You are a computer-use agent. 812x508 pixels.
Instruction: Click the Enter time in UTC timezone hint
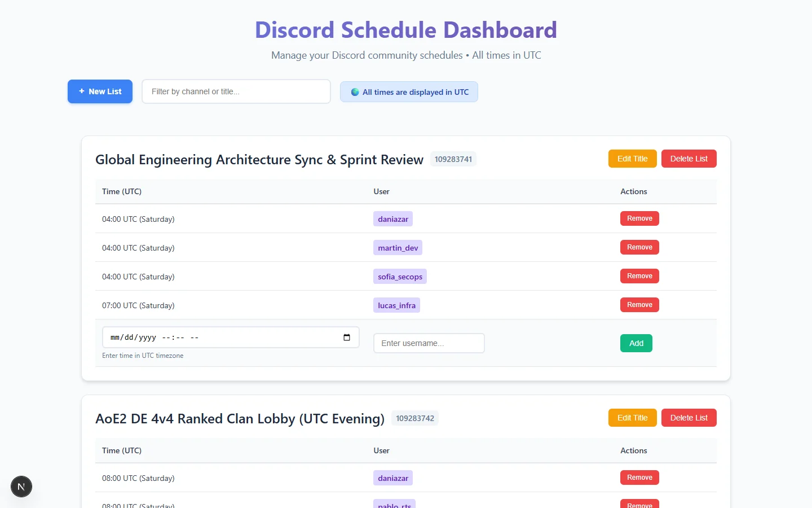coord(143,356)
